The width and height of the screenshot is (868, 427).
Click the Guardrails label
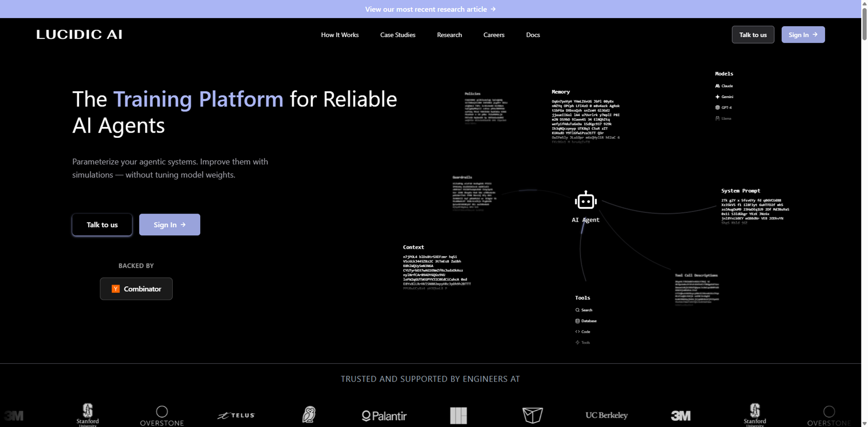point(462,177)
